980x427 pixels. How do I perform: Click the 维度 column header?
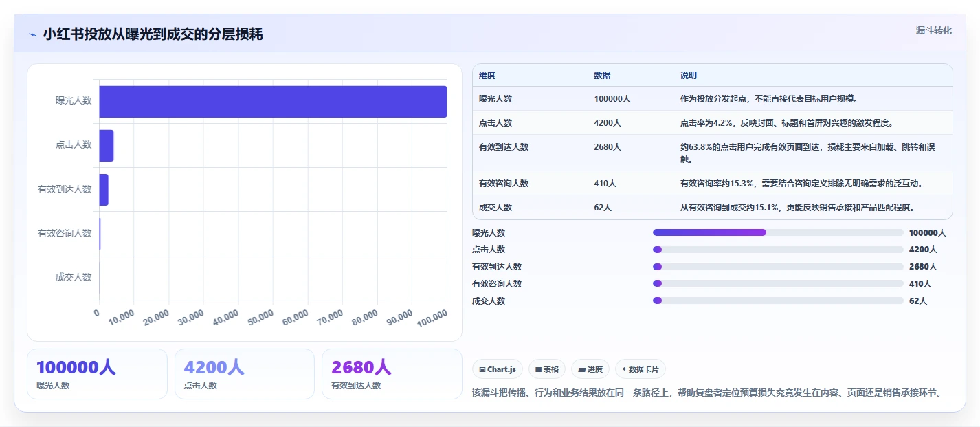click(x=487, y=75)
